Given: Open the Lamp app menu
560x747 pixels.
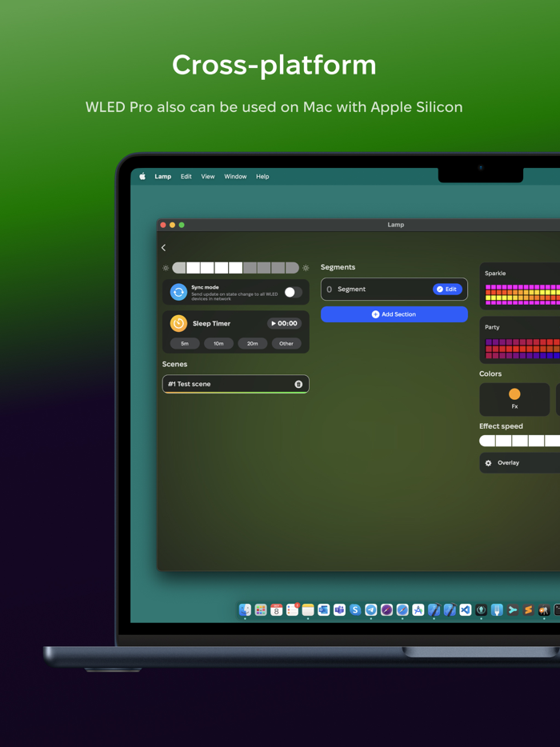Looking at the screenshot, I should pos(162,176).
